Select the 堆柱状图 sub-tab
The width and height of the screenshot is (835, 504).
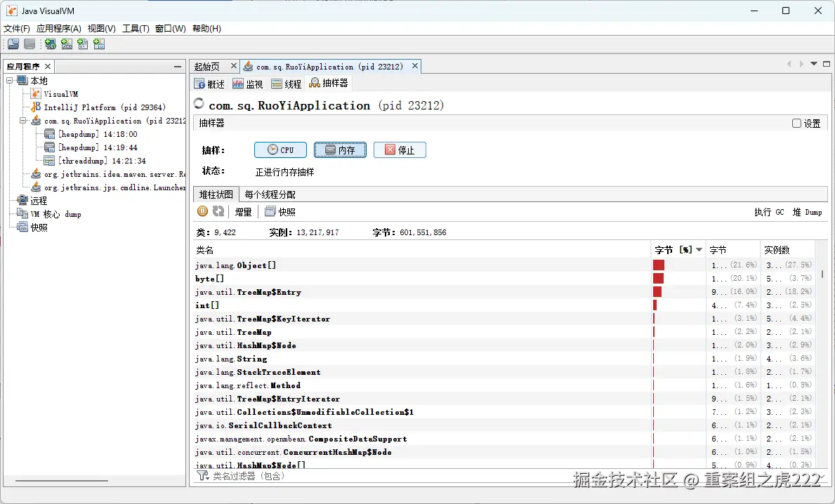216,194
